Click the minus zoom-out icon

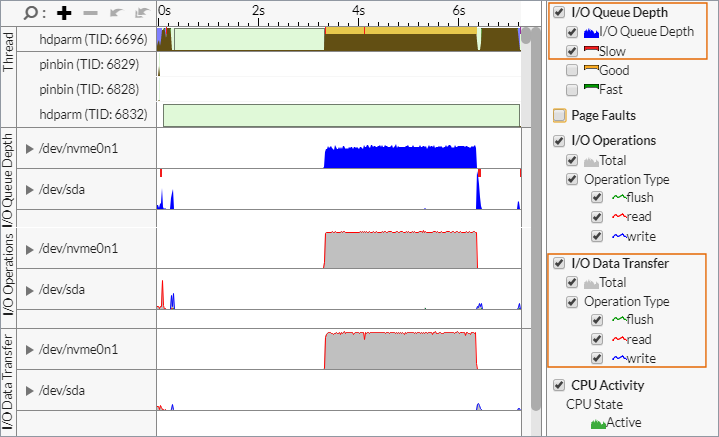point(91,13)
